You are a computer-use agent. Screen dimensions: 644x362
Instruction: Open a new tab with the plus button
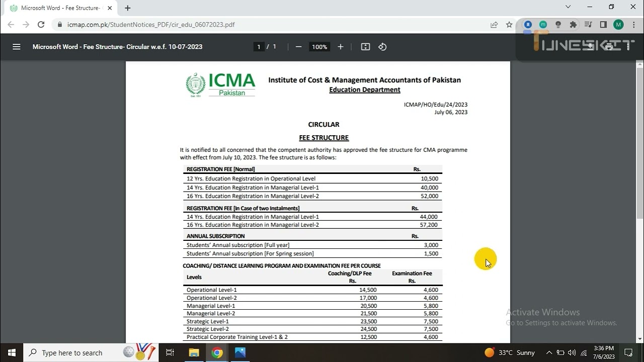pyautogui.click(x=127, y=8)
